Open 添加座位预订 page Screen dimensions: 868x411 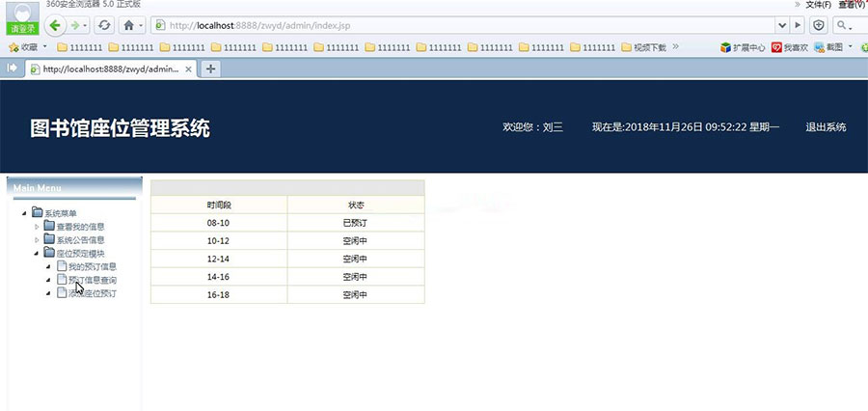93,293
